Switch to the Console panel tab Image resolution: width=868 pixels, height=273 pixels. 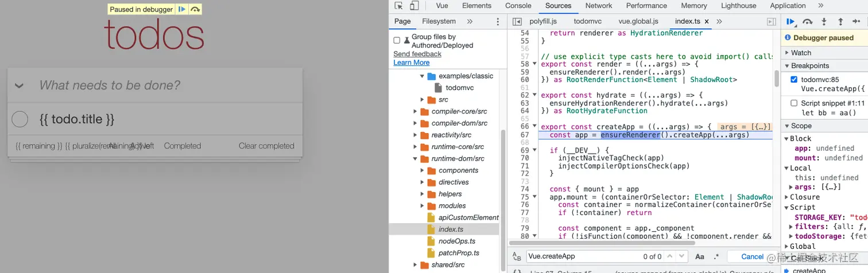point(518,6)
